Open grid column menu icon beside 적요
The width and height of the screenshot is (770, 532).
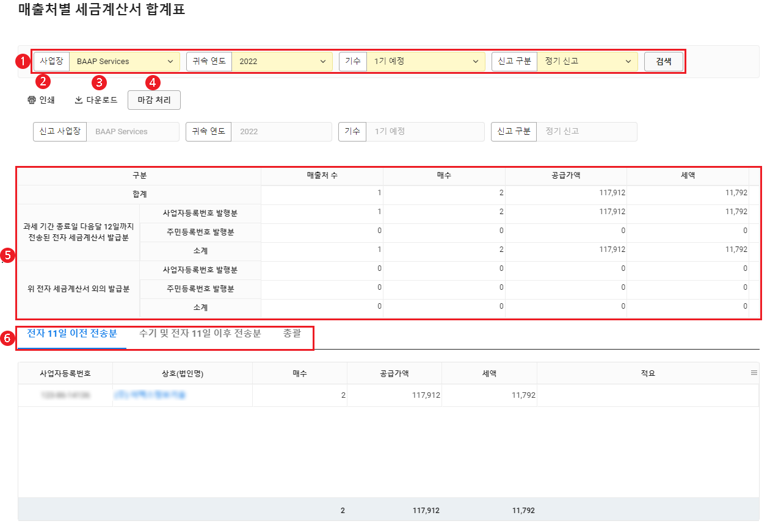tap(754, 373)
